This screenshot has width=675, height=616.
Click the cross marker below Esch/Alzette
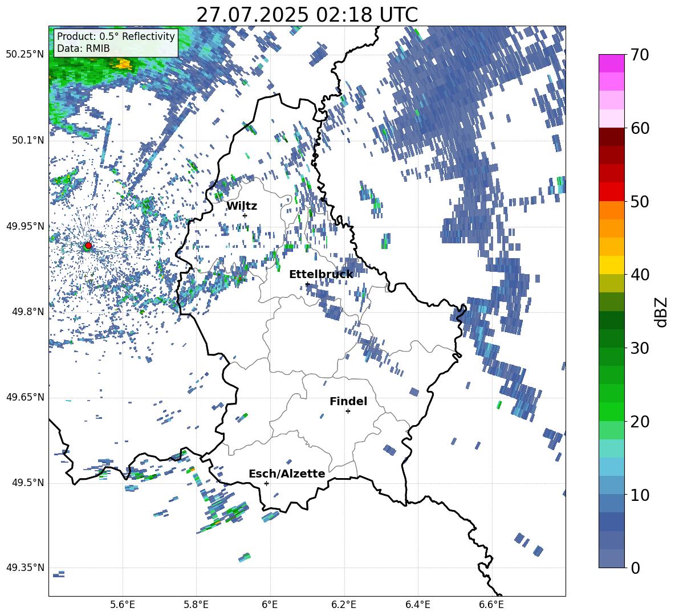coord(266,483)
